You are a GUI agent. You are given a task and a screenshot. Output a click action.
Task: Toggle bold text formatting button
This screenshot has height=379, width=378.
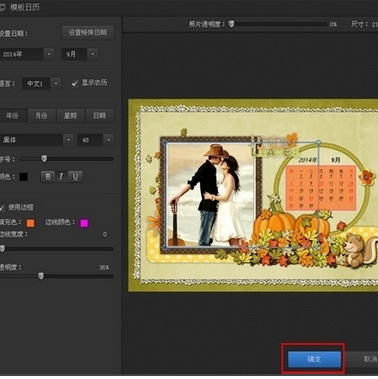click(48, 176)
